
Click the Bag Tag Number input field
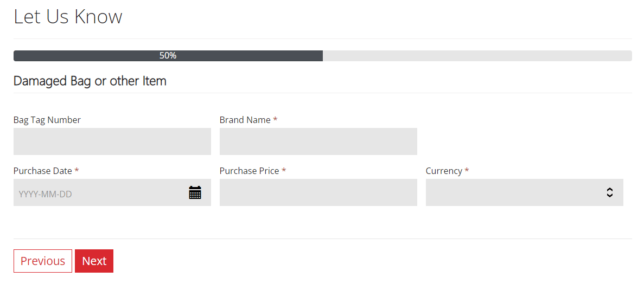pos(112,141)
